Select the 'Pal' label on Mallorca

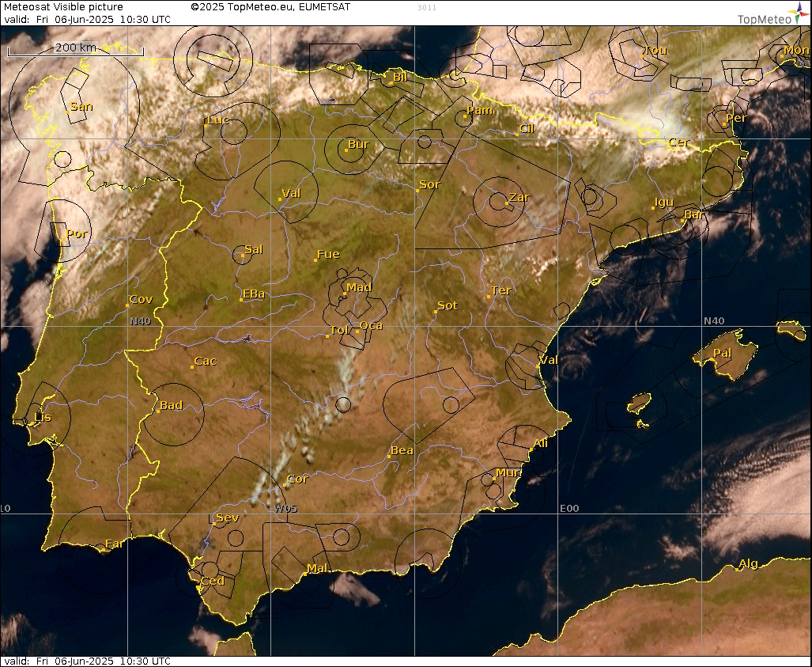point(722,353)
